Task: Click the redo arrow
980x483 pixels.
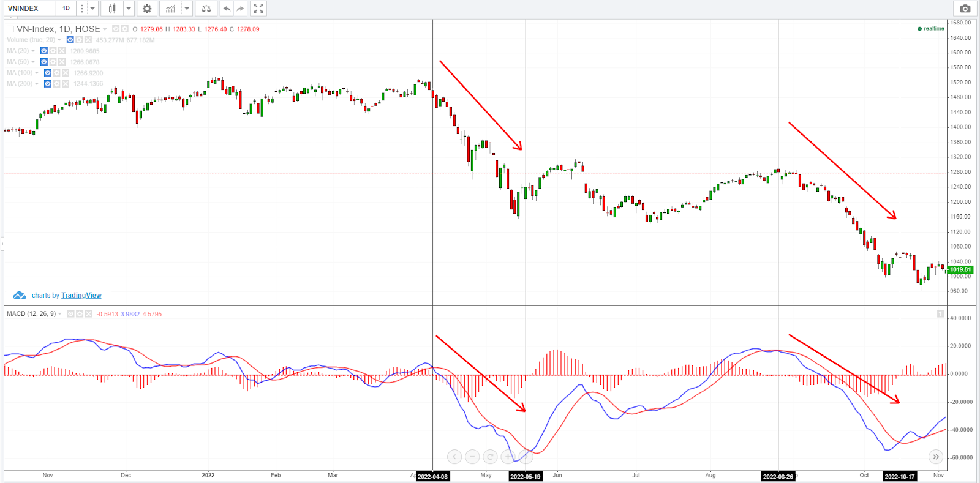Action: pyautogui.click(x=241, y=9)
